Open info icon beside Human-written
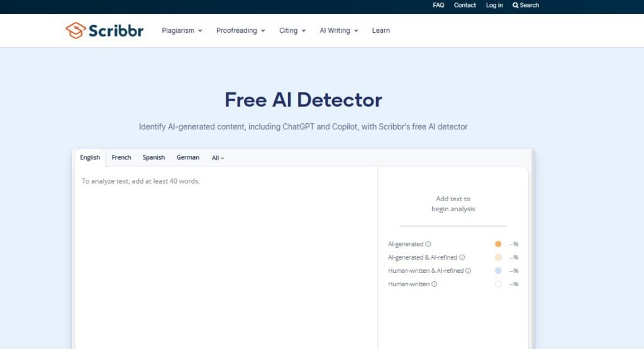The width and height of the screenshot is (644, 349). [434, 284]
